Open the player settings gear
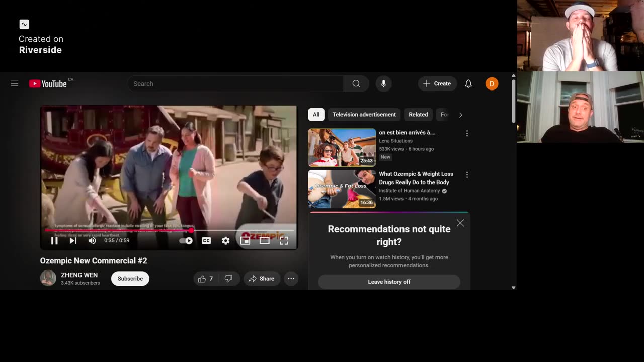The image size is (644, 362). (226, 241)
